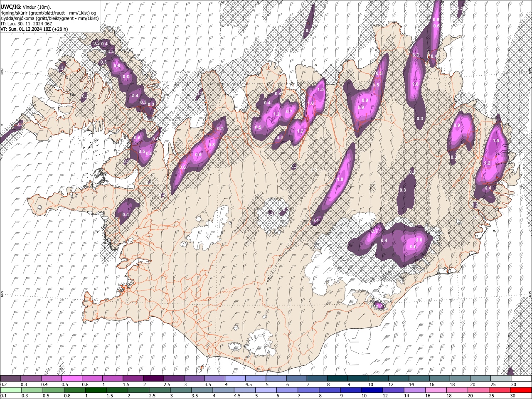Image resolution: width=532 pixels, height=399 pixels.
Task: Select the upper legend swatch labeled 0.8
Action: [x=92, y=379]
